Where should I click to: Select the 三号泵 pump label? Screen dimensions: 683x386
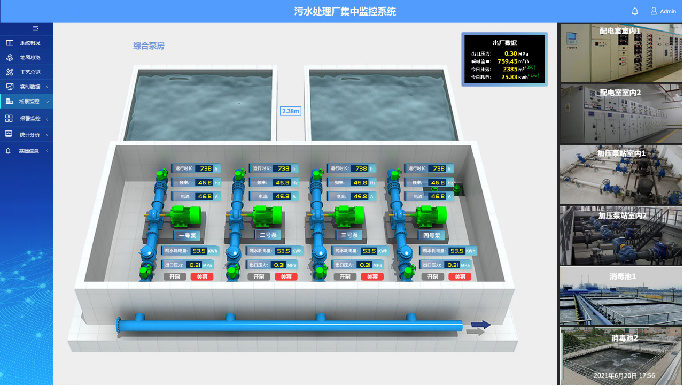pos(348,235)
